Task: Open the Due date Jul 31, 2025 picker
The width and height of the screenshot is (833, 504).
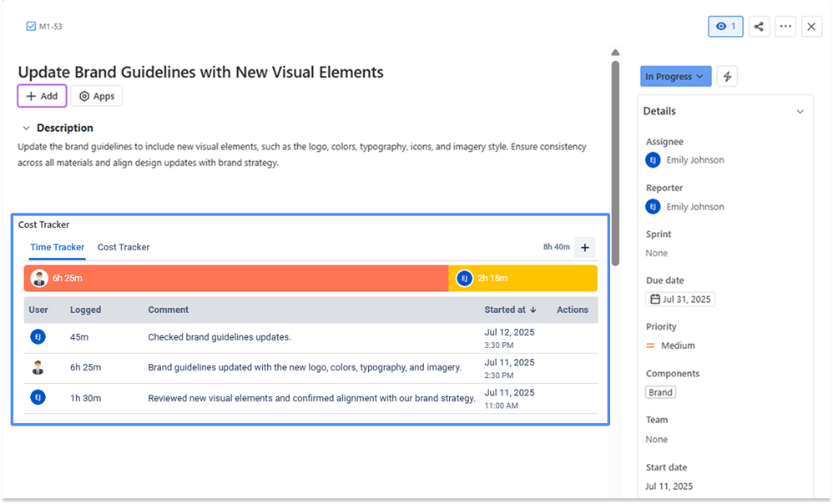Action: click(x=680, y=300)
